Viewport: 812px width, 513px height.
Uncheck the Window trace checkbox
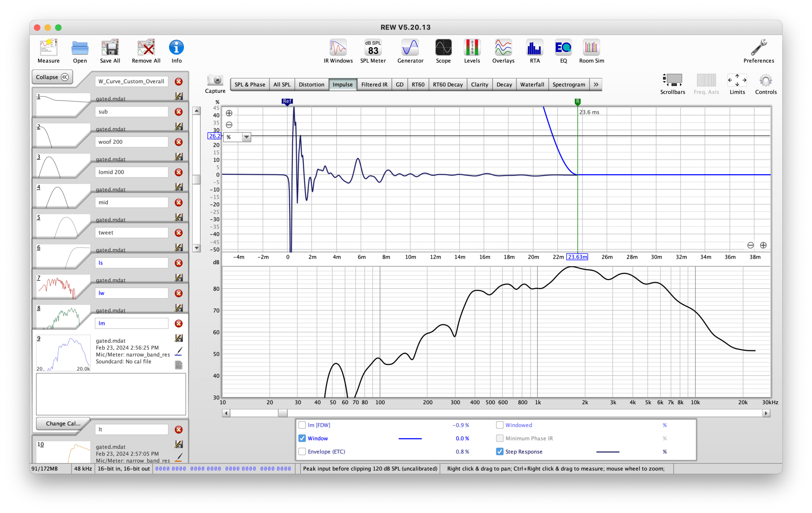pyautogui.click(x=302, y=438)
